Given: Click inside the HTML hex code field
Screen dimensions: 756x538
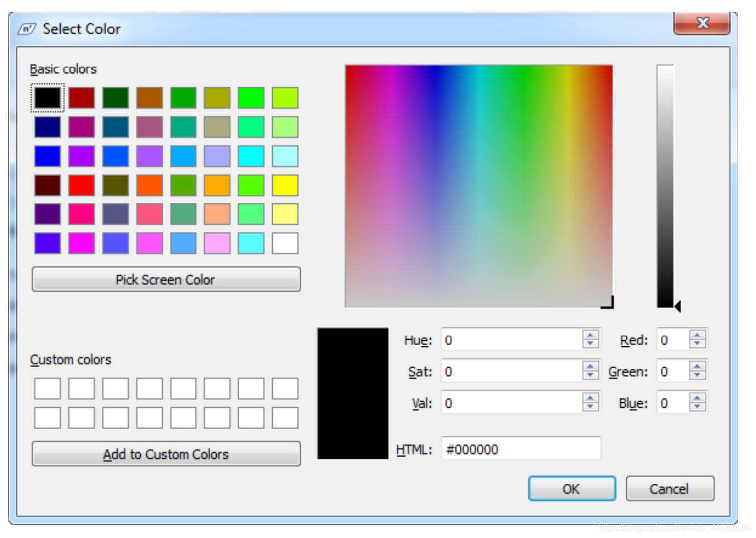Looking at the screenshot, I should [520, 449].
